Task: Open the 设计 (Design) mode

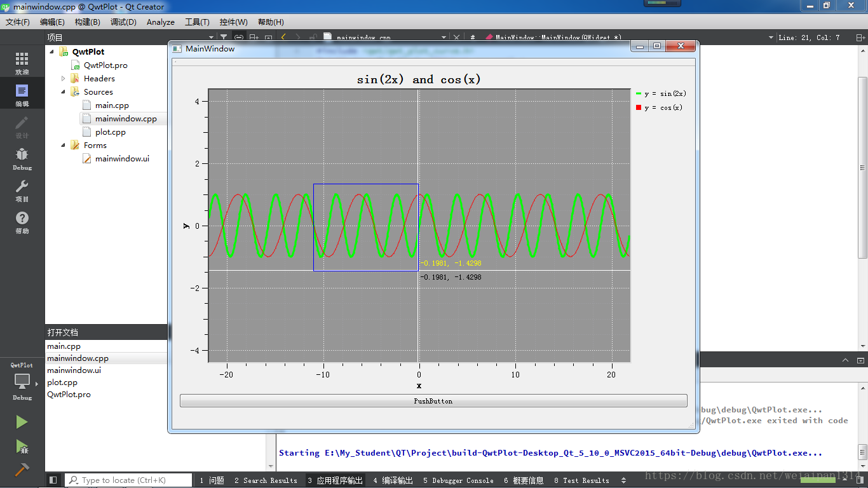Action: (x=22, y=126)
